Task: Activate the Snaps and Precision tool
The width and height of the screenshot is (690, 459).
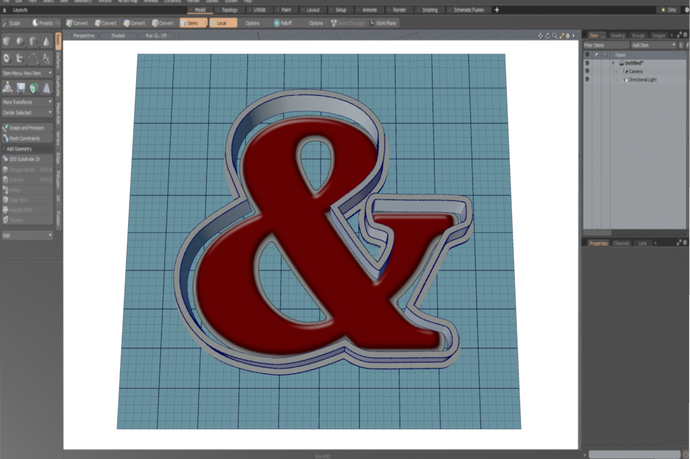Action: pos(24,128)
